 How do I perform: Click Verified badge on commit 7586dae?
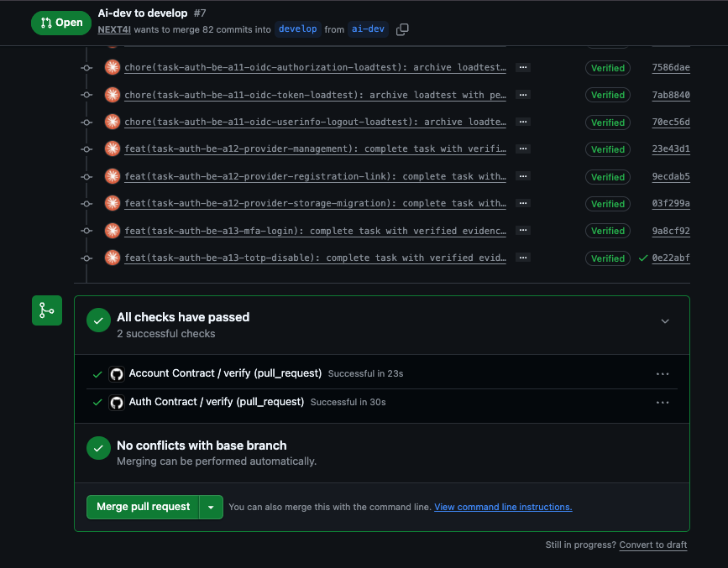[x=608, y=68]
